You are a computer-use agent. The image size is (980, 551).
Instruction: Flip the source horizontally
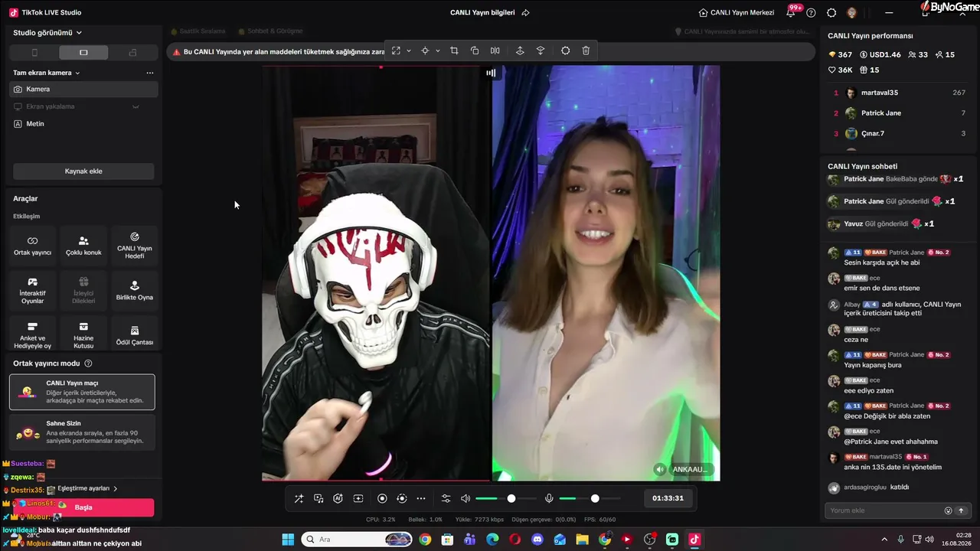pyautogui.click(x=495, y=51)
